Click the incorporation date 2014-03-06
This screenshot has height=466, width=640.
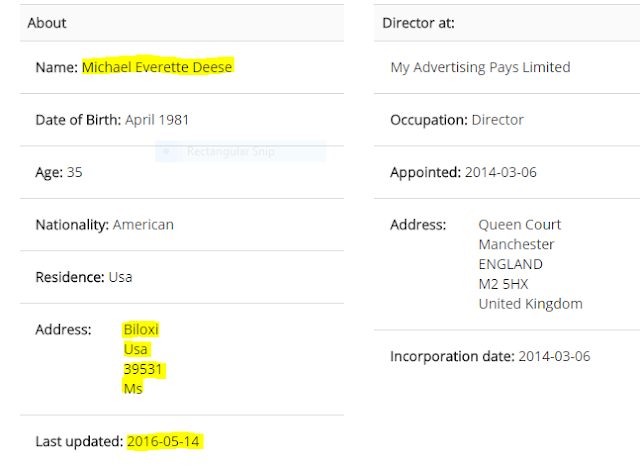(554, 356)
